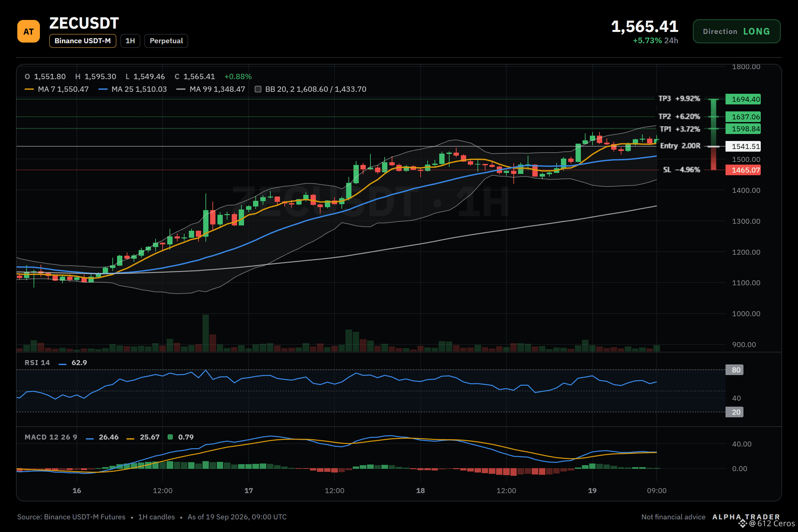Click the orange AT logo icon

click(x=29, y=31)
